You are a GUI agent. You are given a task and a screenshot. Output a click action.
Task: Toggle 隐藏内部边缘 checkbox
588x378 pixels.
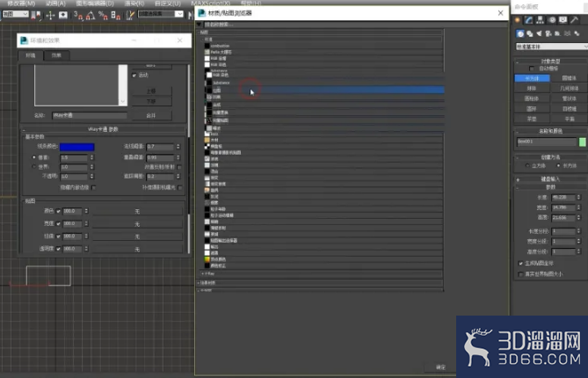94,187
